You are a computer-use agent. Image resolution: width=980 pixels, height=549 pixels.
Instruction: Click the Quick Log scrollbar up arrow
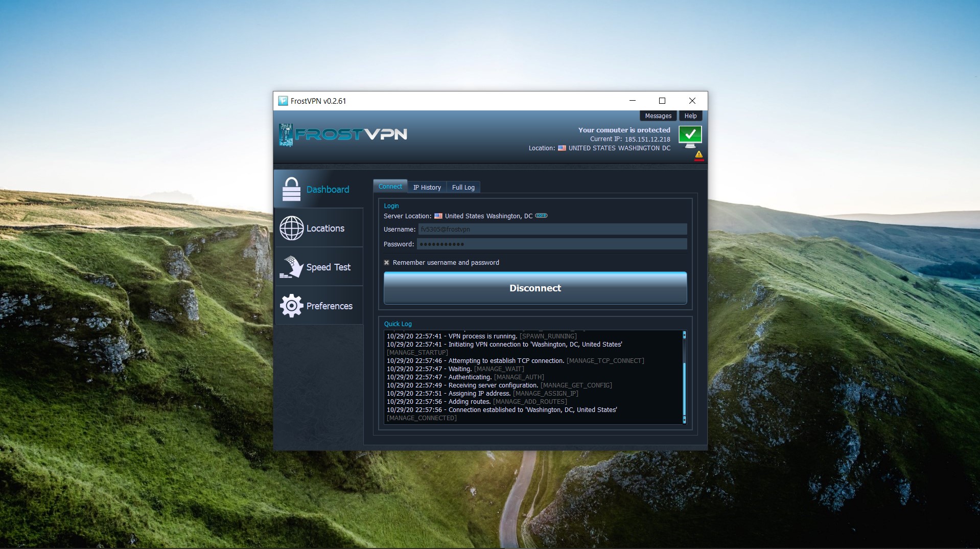pyautogui.click(x=685, y=334)
